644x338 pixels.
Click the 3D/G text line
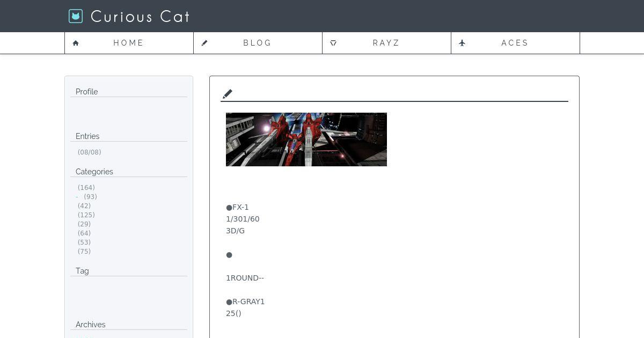click(x=235, y=231)
